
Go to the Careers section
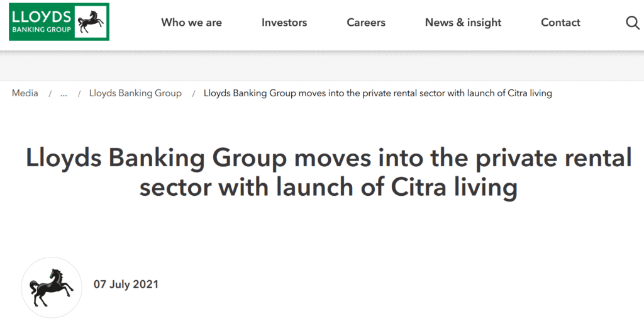(366, 23)
